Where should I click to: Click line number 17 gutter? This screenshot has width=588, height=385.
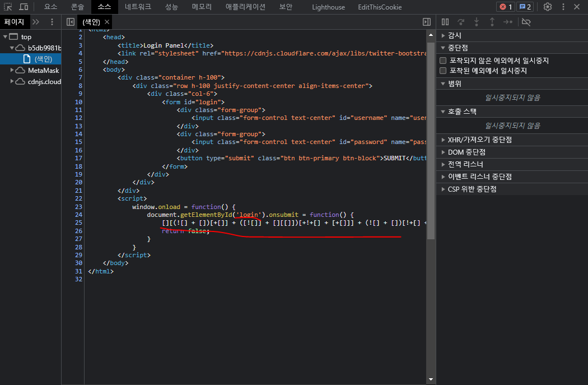[78, 159]
